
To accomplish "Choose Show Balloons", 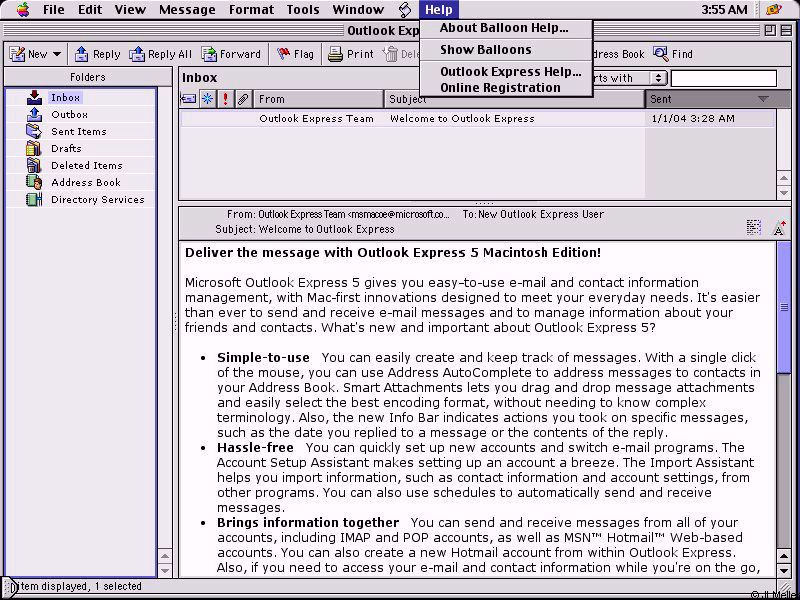I will 486,49.
